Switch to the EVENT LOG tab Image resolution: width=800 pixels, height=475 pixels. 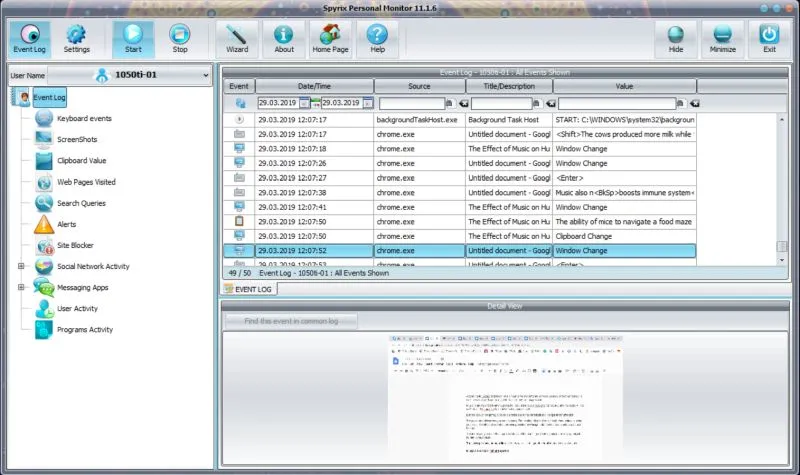[250, 289]
